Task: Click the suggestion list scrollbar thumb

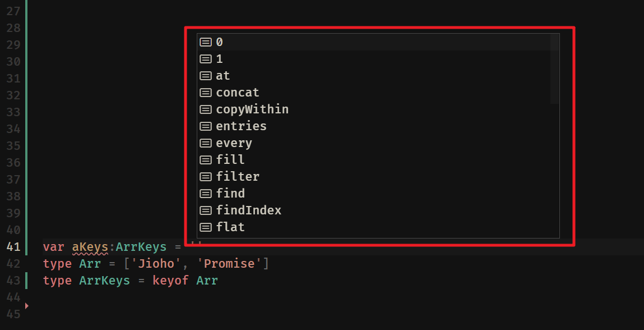Action: 554,68
